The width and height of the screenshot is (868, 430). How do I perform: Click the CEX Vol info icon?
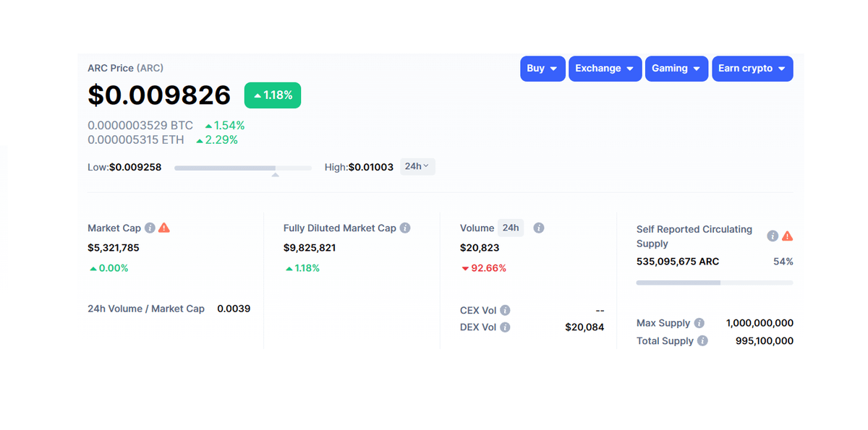pos(505,310)
